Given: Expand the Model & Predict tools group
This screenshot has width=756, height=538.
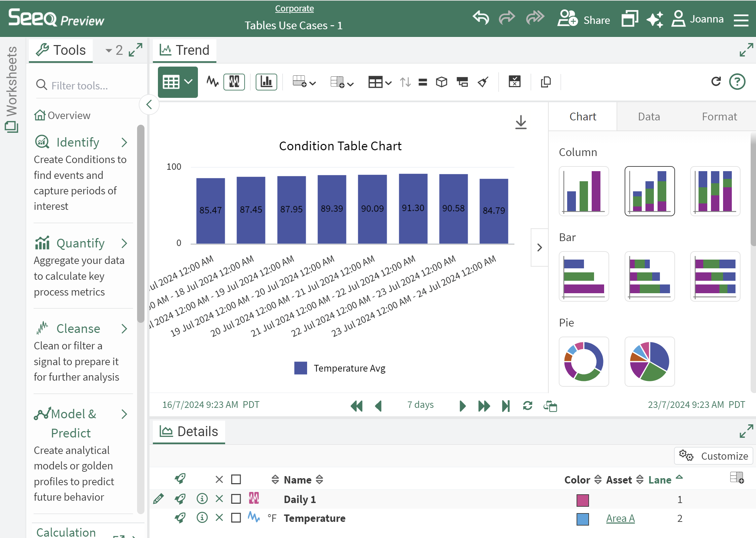Looking at the screenshot, I should coord(81,423).
